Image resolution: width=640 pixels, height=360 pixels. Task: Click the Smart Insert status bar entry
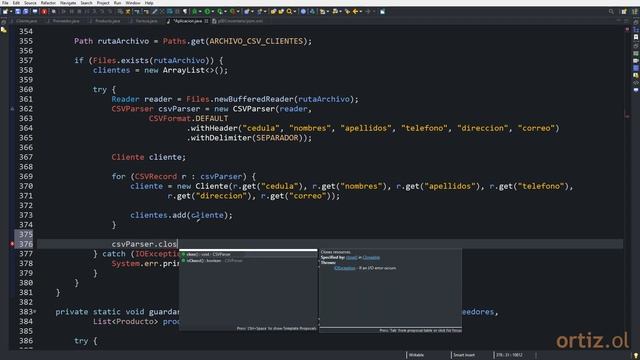point(464,355)
